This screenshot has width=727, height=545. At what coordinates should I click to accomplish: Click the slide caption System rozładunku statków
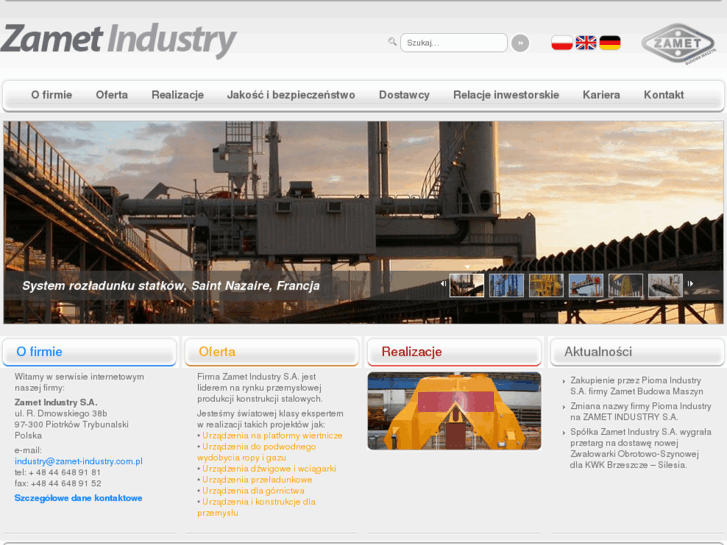(171, 286)
